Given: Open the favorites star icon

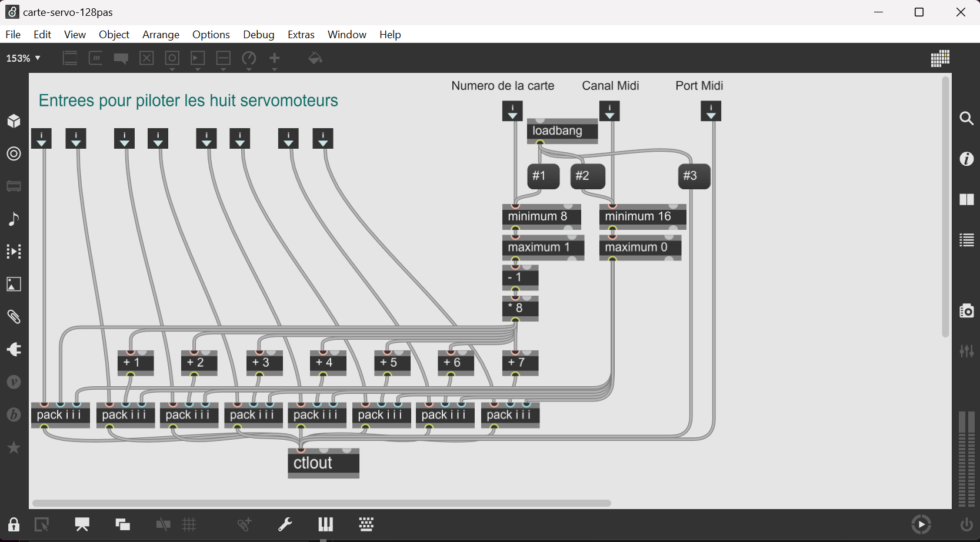Looking at the screenshot, I should coord(14,448).
